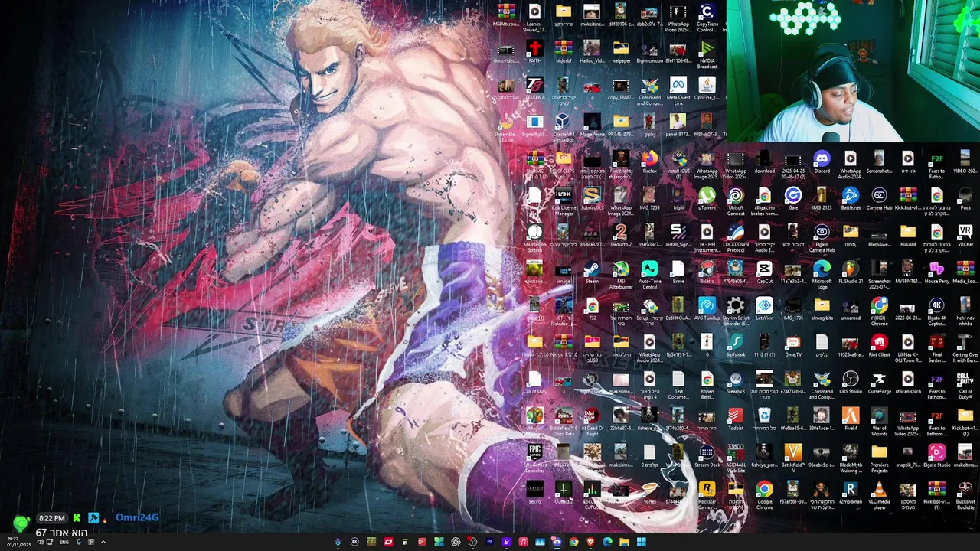Viewport: 980px width, 551px height.
Task: Open the Sekiro desktop shortcut
Action: pos(534,494)
